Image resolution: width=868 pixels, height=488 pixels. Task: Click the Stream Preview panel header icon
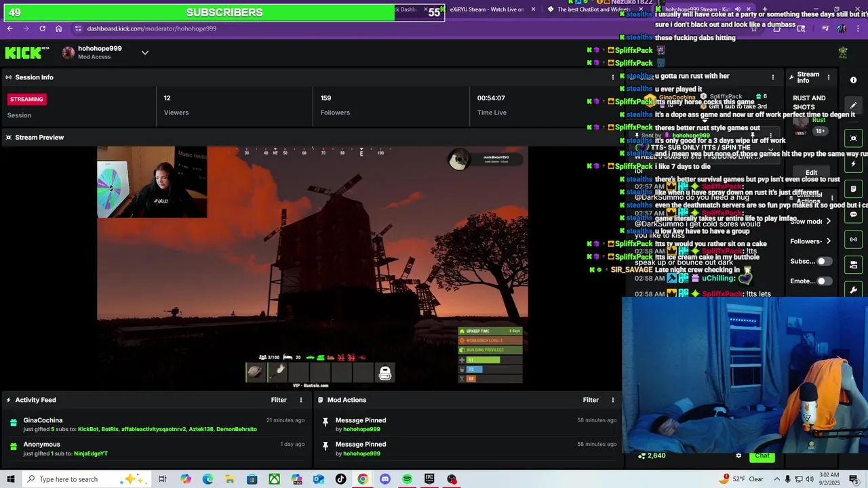coord(9,138)
